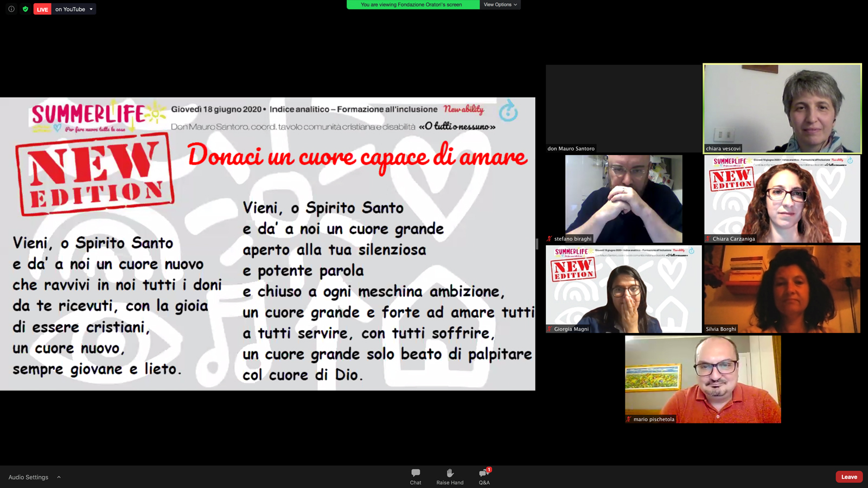Viewport: 868px width, 488px height.
Task: Select chiara vescovi video tile
Action: point(782,108)
